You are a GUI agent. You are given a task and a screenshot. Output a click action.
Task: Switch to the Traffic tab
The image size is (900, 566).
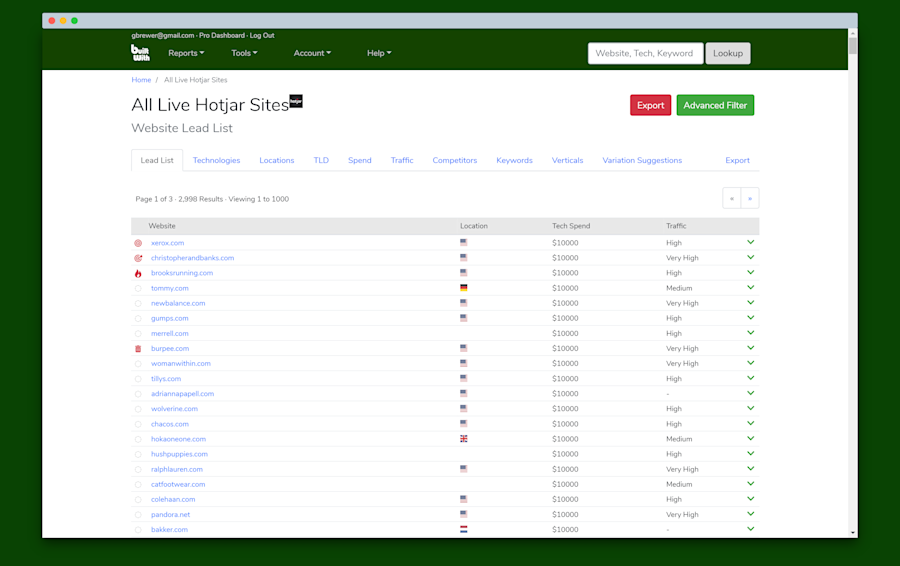[x=402, y=160]
